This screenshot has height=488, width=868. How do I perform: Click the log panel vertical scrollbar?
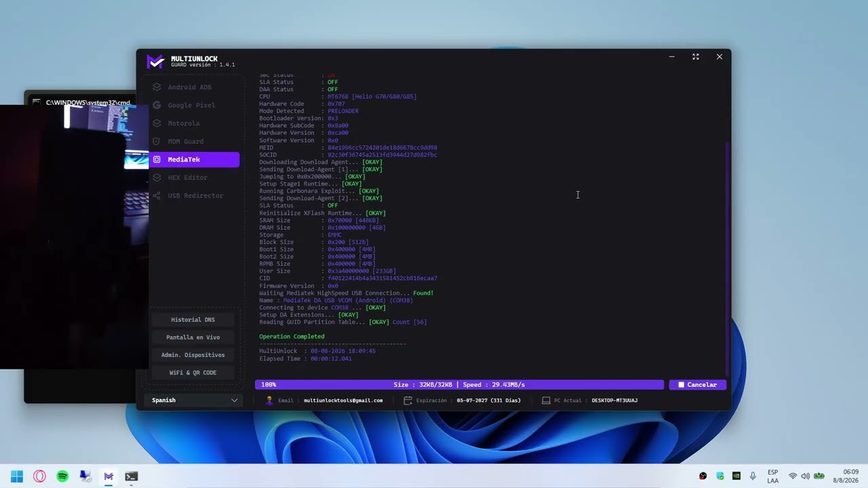(x=727, y=258)
